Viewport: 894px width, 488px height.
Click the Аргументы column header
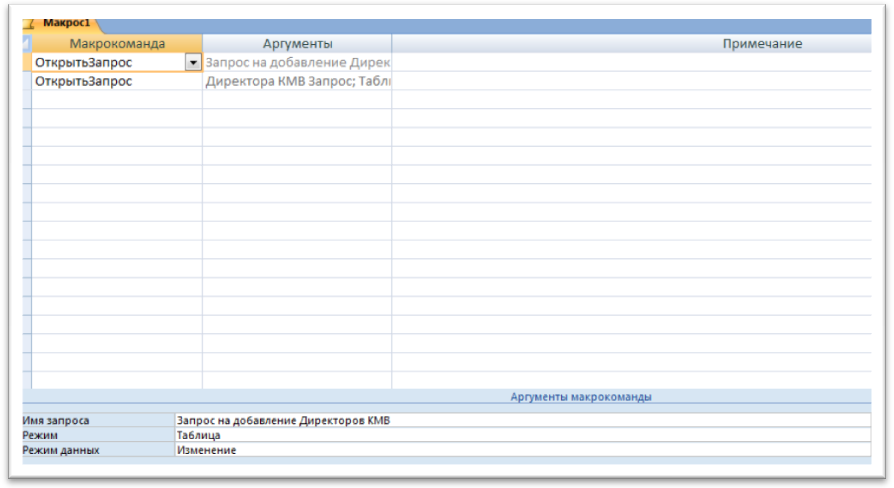pyautogui.click(x=297, y=44)
